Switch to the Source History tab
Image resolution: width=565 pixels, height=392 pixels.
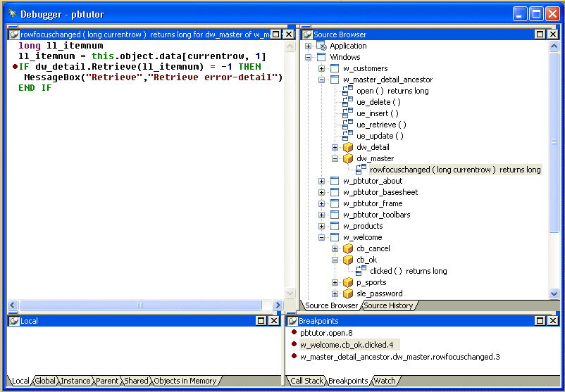coord(388,305)
